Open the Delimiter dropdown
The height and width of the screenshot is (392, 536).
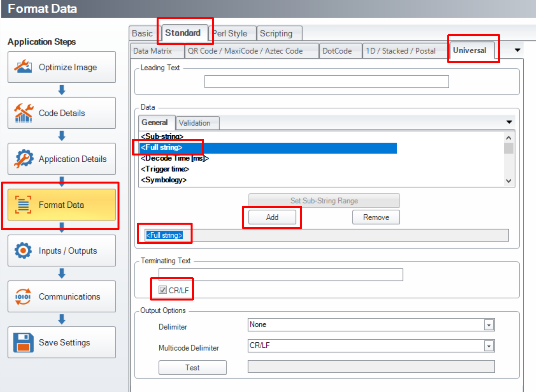click(x=489, y=325)
